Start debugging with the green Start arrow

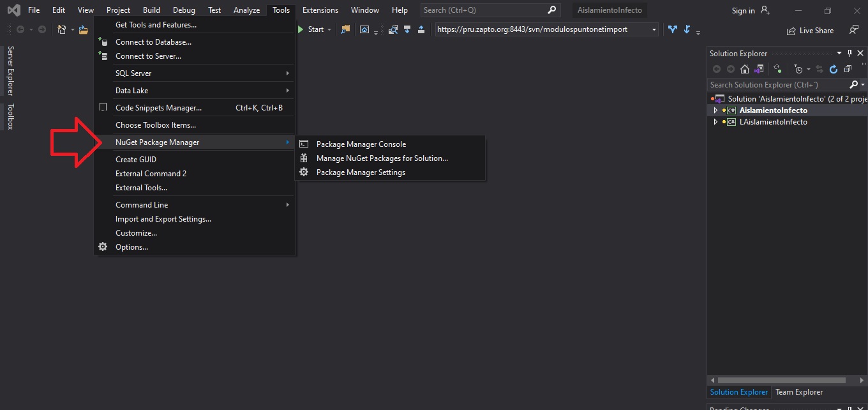tap(299, 29)
